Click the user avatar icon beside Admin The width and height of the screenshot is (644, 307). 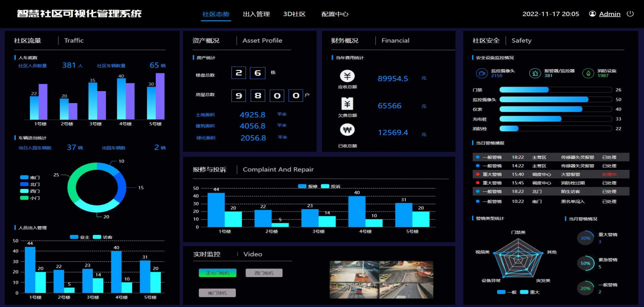593,14
